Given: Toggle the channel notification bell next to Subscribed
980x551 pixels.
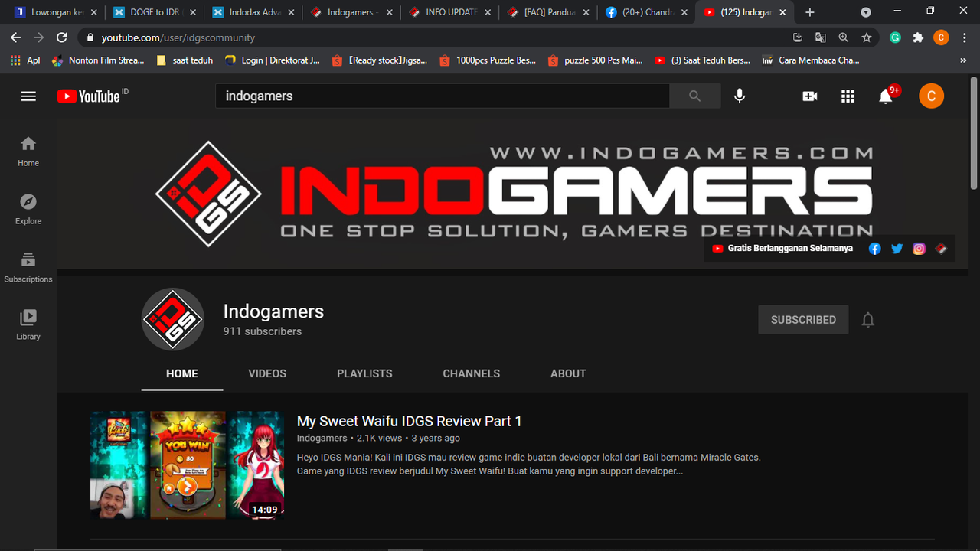Looking at the screenshot, I should pos(867,320).
